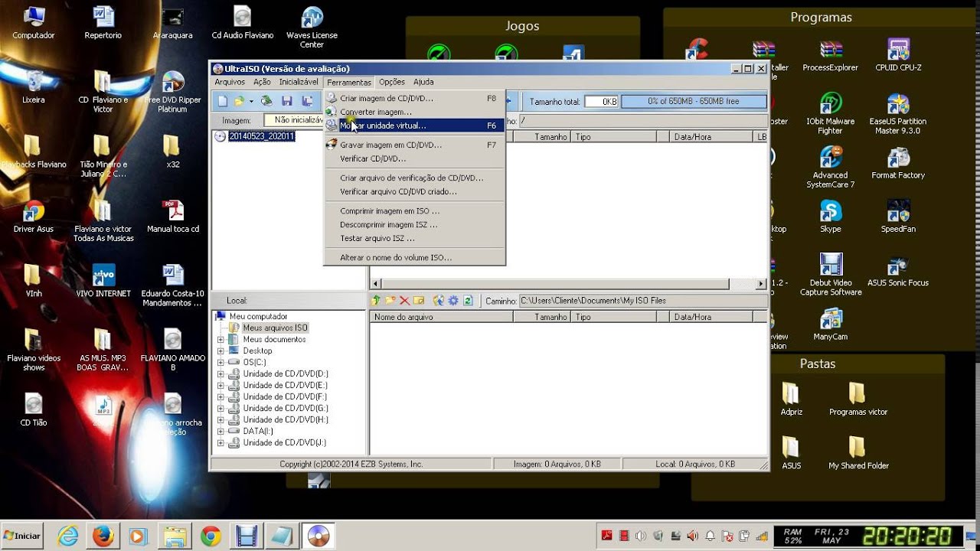Open the Opções menu
The width and height of the screenshot is (980, 551).
coord(392,82)
